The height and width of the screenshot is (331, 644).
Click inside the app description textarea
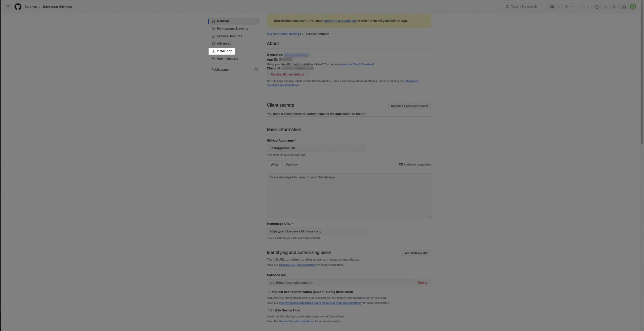coord(349,196)
